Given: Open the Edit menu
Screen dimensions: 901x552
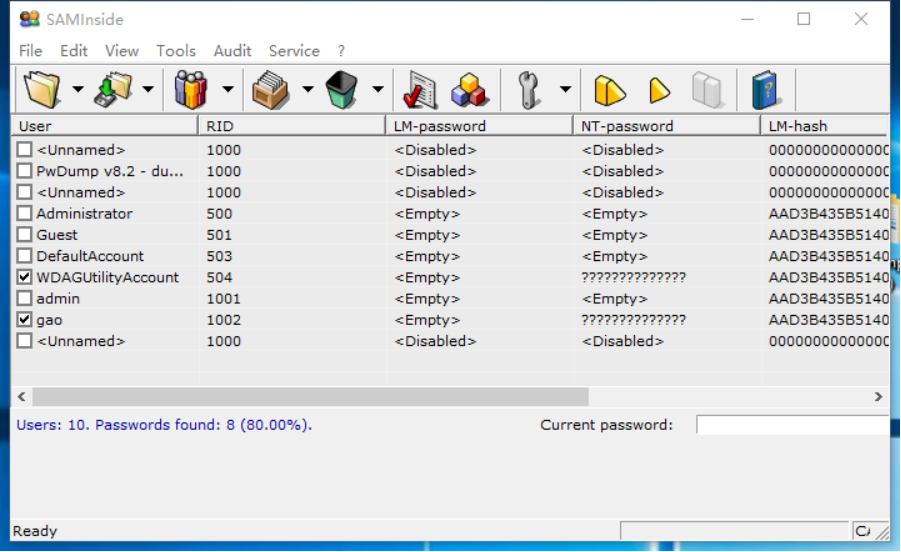Looking at the screenshot, I should click(74, 51).
